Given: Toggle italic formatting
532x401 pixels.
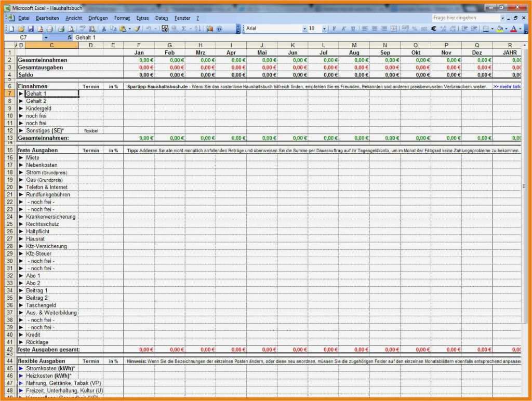Looking at the screenshot, I should pos(344,28).
